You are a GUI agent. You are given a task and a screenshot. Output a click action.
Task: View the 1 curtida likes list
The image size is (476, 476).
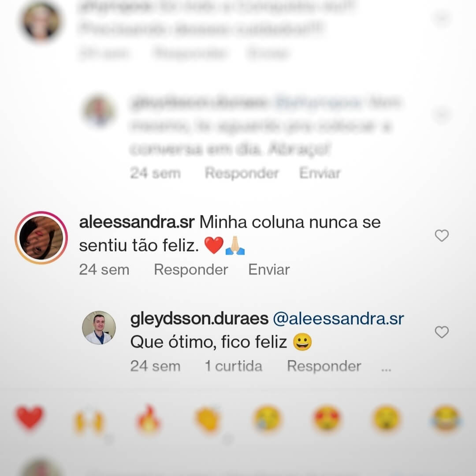234,366
